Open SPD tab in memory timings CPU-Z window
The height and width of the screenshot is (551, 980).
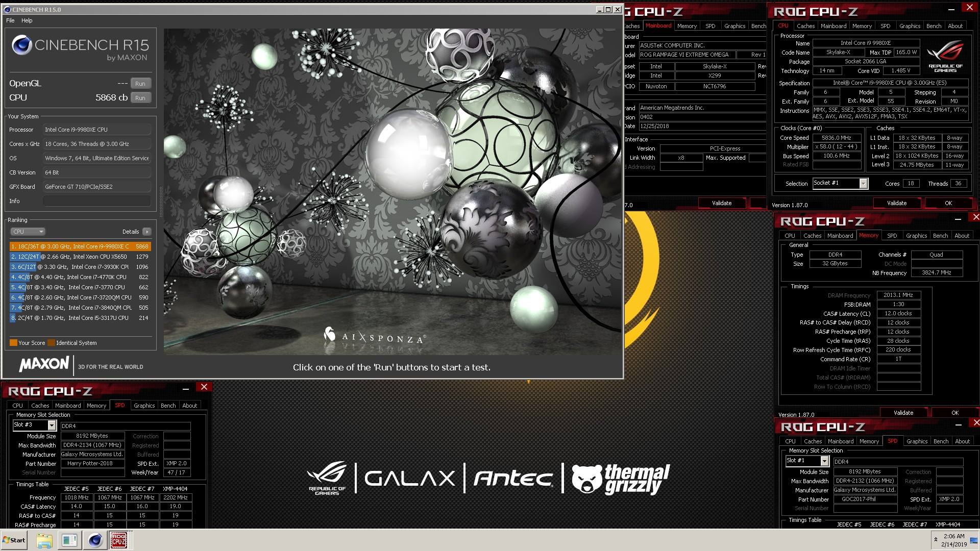pos(892,236)
